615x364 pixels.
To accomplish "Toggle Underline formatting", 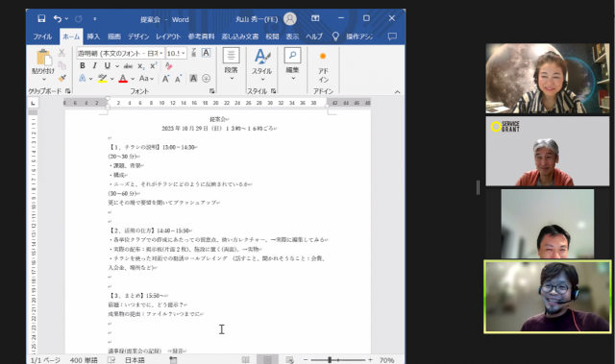I will (x=107, y=66).
